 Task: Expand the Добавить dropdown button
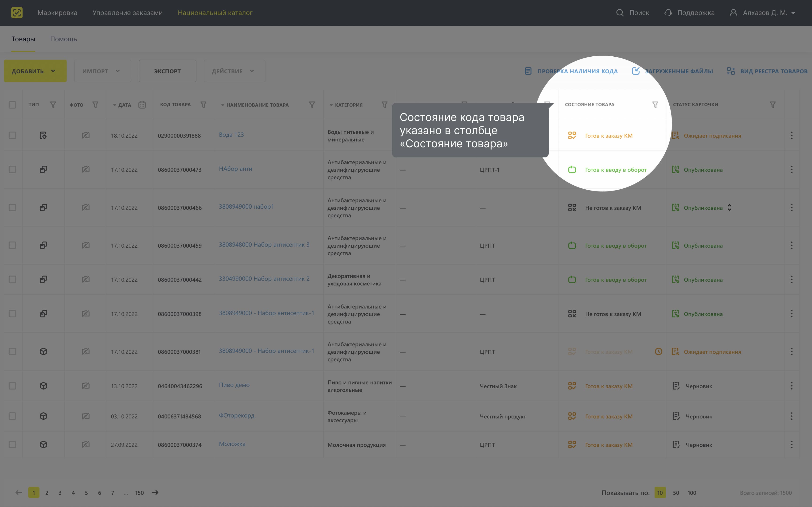[x=35, y=71]
